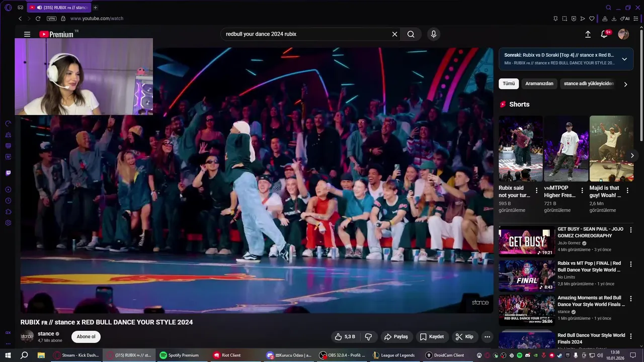Open Twitch in the browser sidebar

(8, 173)
